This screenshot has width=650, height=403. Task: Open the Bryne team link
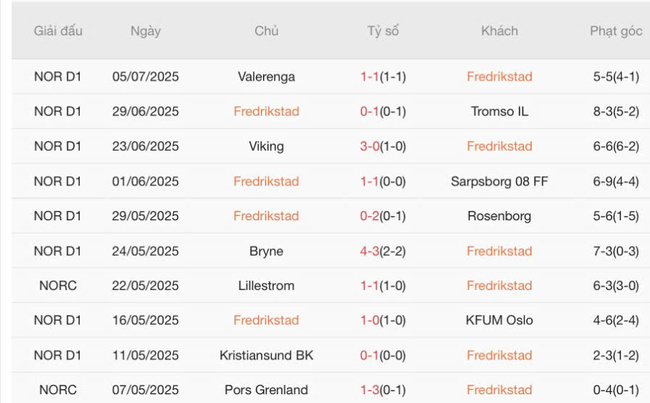tap(266, 251)
